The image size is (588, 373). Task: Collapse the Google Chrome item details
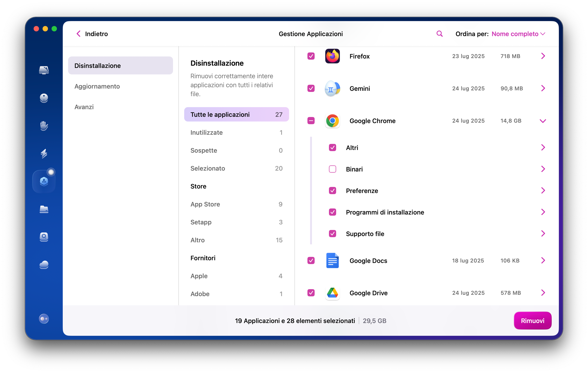(x=543, y=121)
